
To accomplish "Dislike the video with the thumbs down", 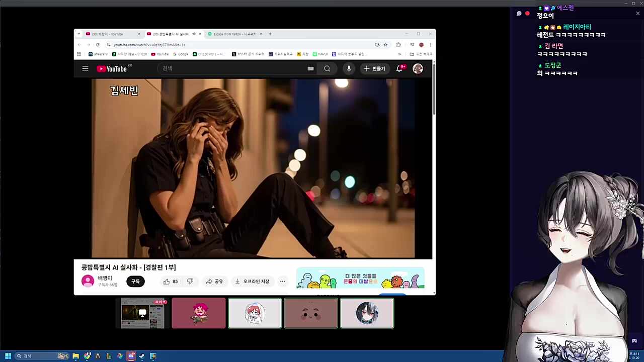I will point(190,281).
